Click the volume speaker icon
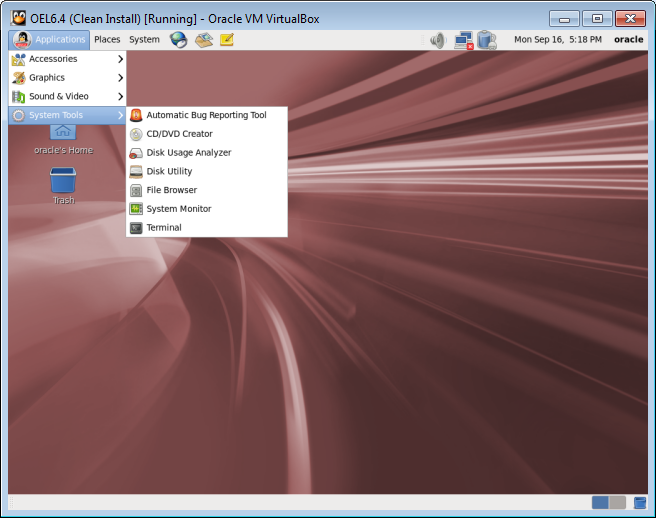The width and height of the screenshot is (656, 518). click(438, 40)
